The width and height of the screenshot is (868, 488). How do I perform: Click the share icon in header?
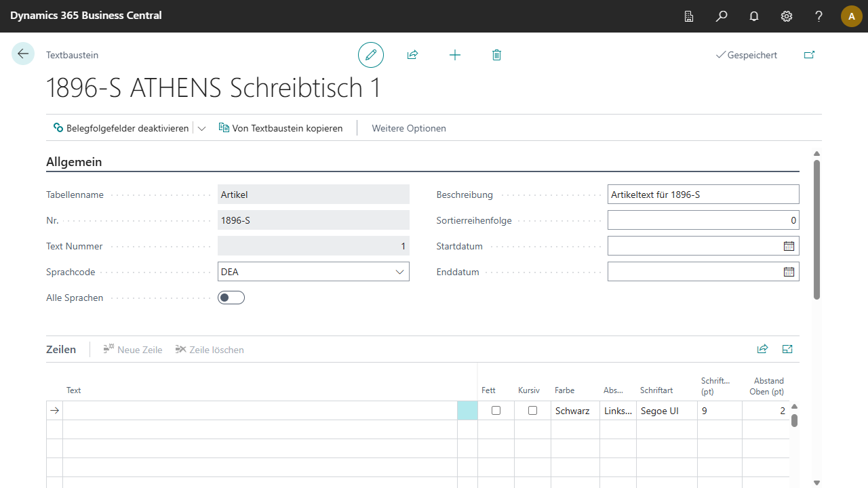(x=412, y=55)
